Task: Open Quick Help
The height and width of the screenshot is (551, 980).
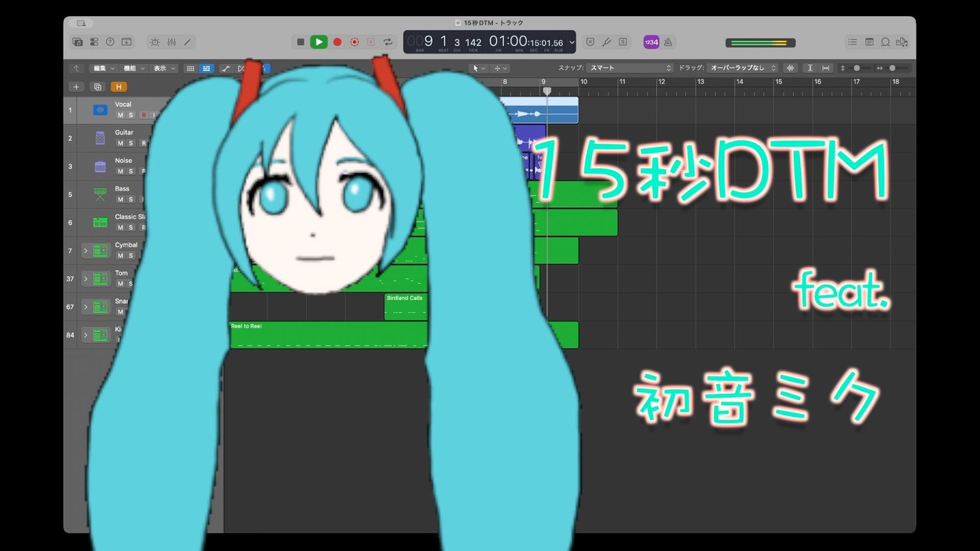Action: [110, 42]
